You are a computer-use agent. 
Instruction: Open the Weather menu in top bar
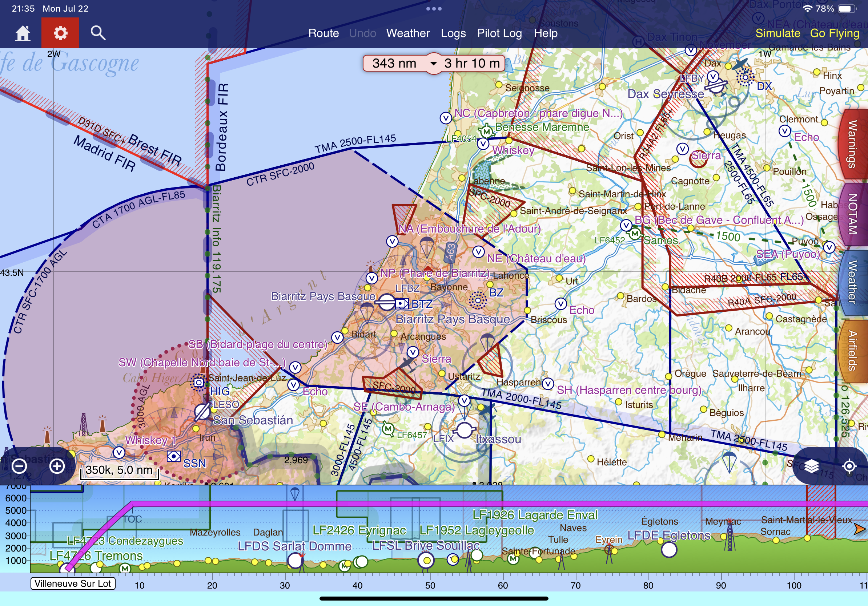point(408,33)
